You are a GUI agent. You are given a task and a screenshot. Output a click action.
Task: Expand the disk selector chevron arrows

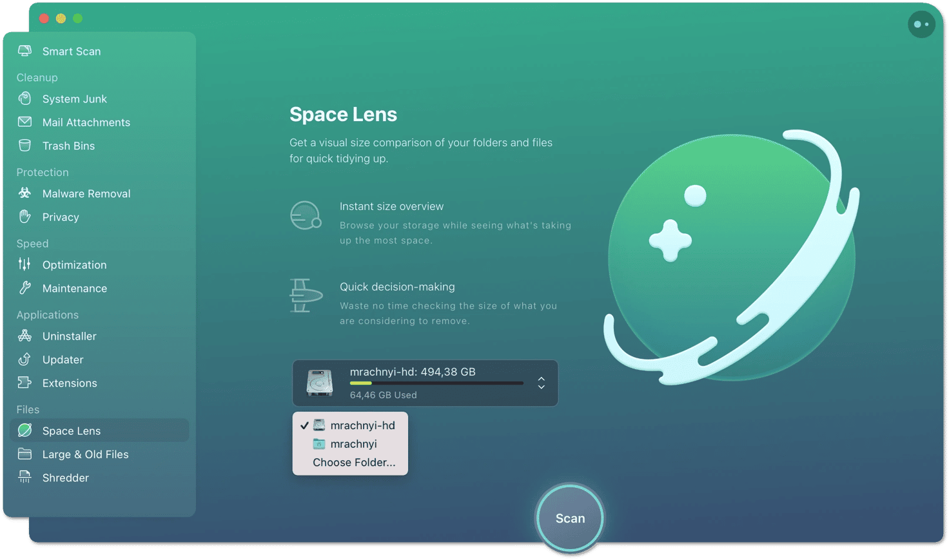point(542,383)
